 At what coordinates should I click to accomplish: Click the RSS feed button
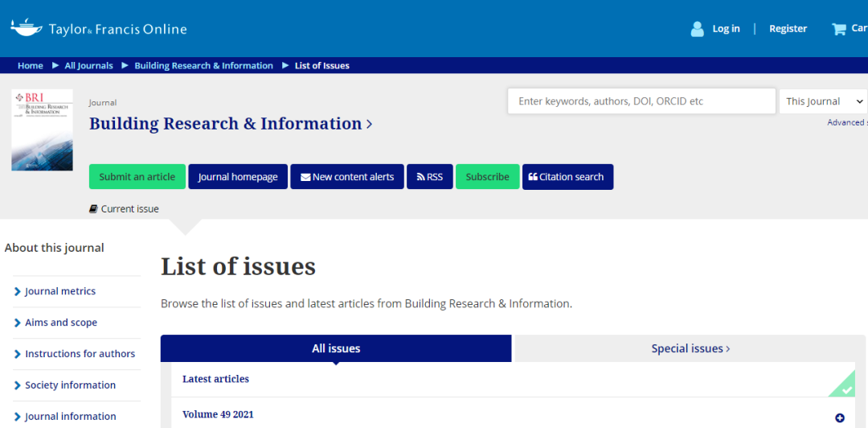pos(429,177)
